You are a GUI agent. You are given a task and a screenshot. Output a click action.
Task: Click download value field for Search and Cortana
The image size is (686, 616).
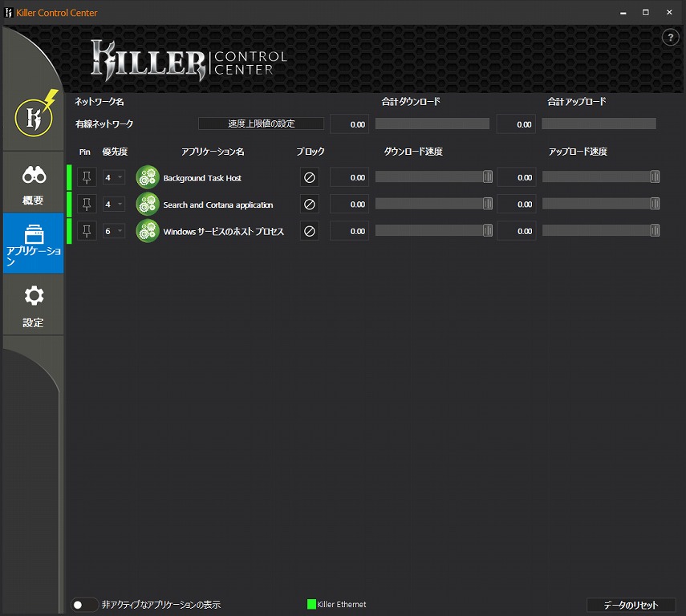point(349,205)
